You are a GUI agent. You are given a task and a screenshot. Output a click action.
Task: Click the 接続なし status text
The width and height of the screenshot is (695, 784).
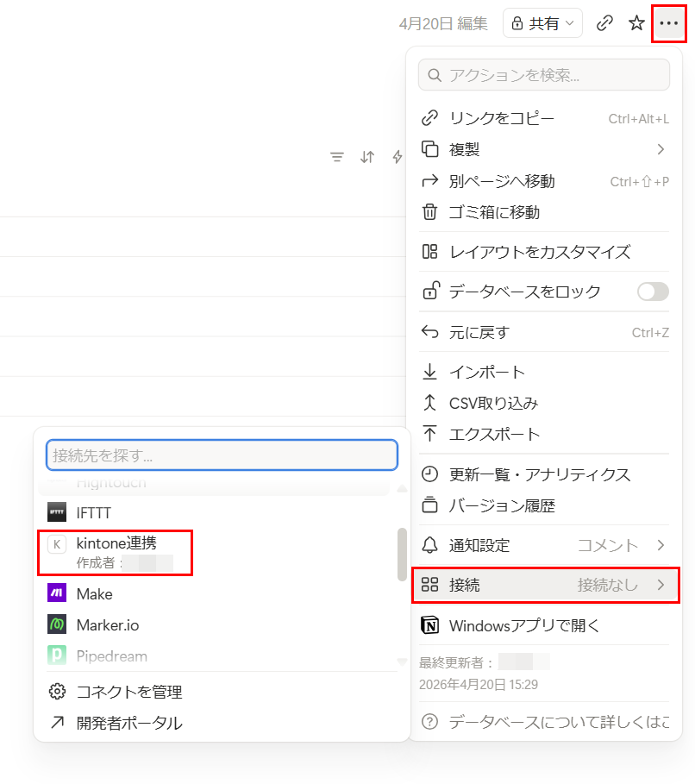(608, 585)
